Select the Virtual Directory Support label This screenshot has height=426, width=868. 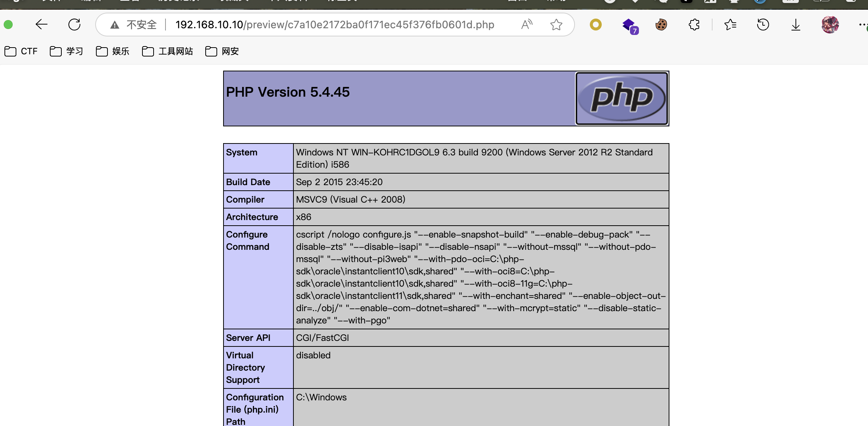[x=245, y=368]
